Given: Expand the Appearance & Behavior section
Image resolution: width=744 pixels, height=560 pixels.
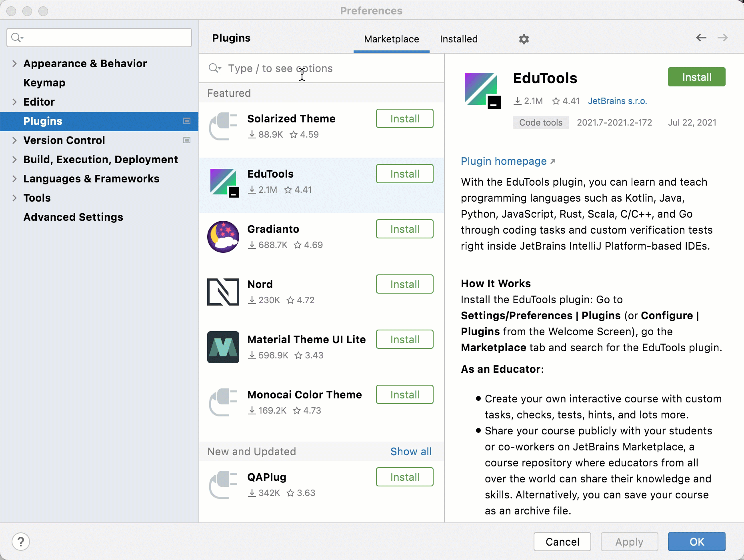Looking at the screenshot, I should (14, 63).
